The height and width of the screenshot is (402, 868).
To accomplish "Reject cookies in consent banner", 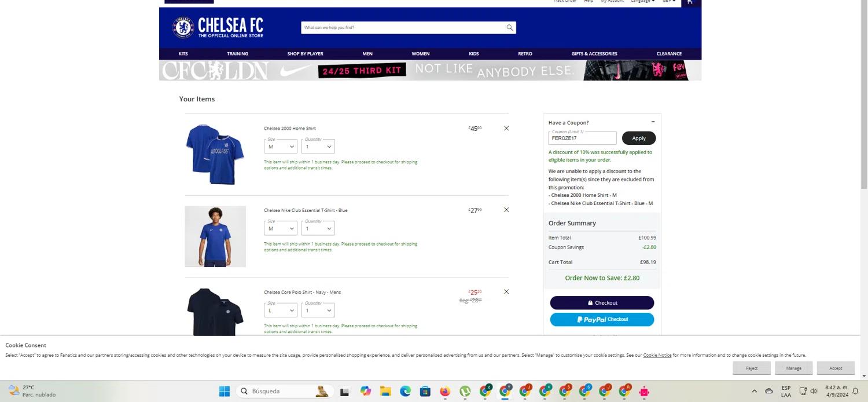I will pos(752,368).
